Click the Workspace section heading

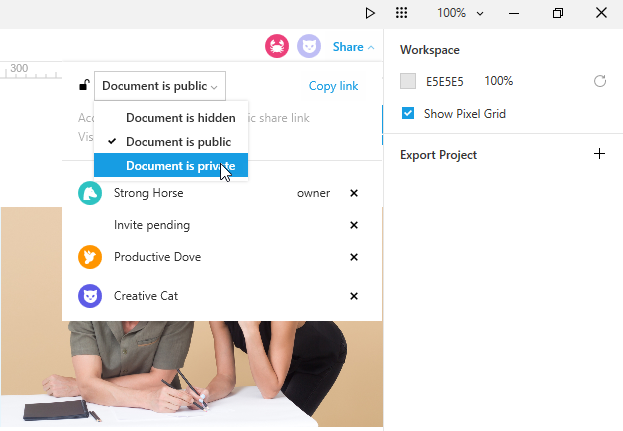click(x=430, y=50)
